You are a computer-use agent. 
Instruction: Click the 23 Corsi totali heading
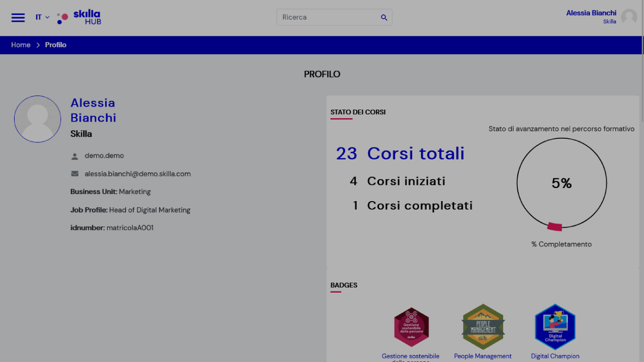(400, 153)
